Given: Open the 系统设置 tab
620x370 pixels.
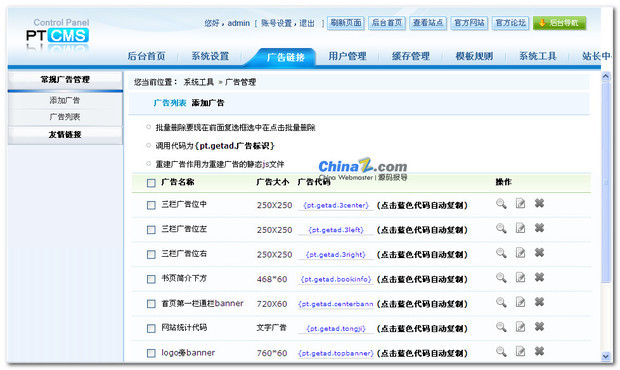Looking at the screenshot, I should 210,56.
